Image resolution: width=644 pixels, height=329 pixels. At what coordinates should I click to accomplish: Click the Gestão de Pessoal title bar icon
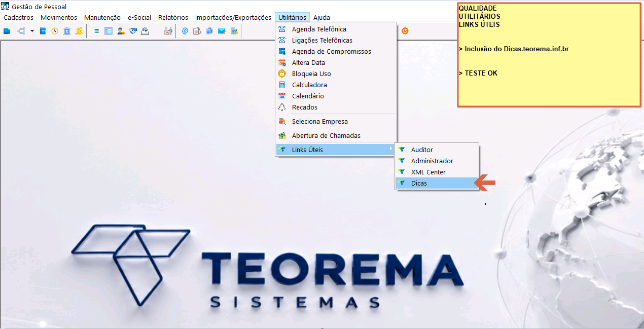pos(5,7)
